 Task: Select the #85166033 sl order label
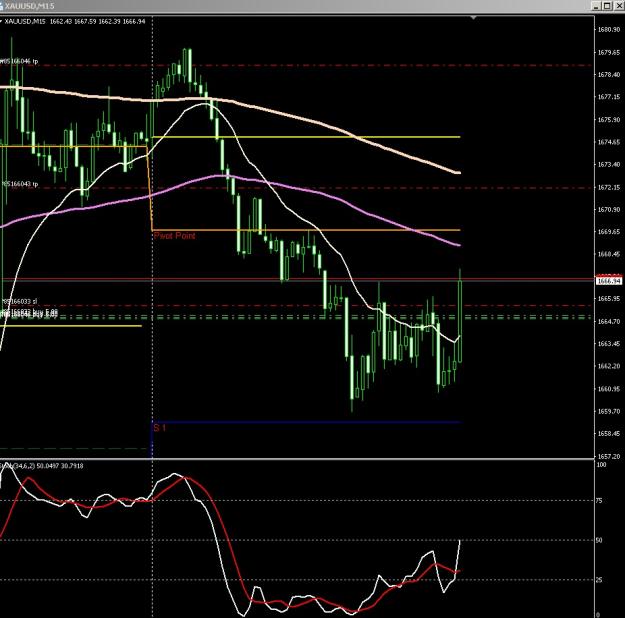(20, 301)
